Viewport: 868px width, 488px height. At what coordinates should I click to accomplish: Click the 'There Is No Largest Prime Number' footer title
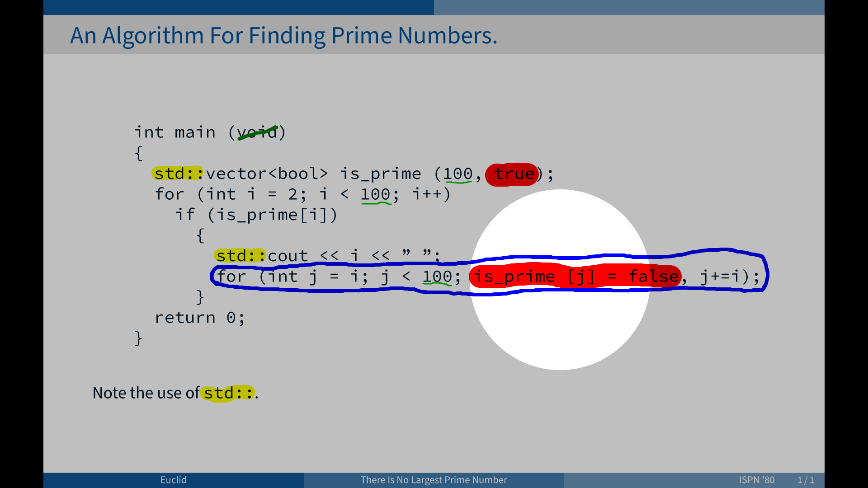434,480
